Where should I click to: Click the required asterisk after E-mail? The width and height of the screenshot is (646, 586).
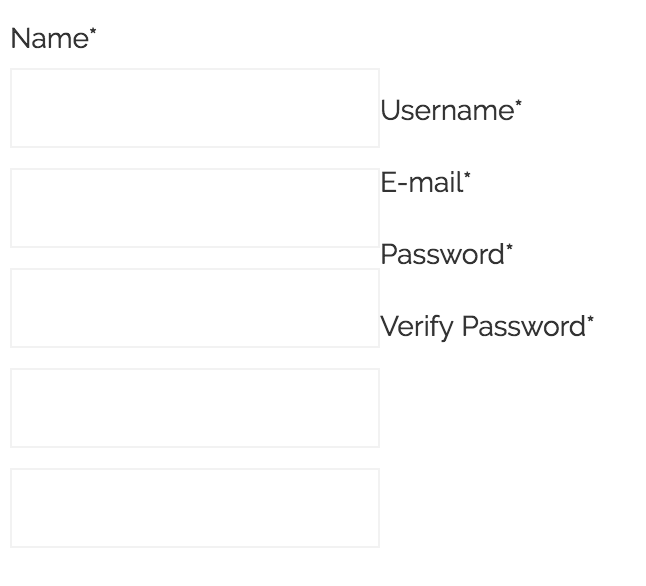click(x=467, y=176)
